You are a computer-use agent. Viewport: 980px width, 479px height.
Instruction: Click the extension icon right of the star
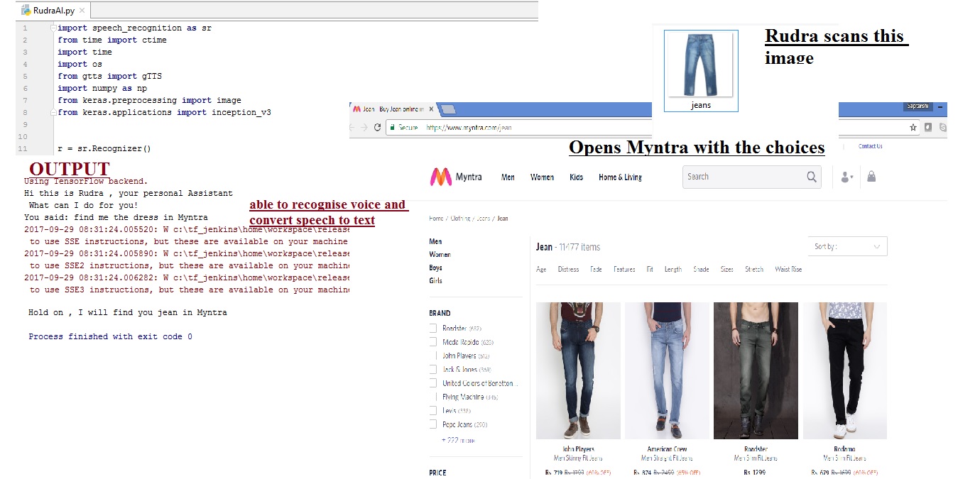coord(928,128)
